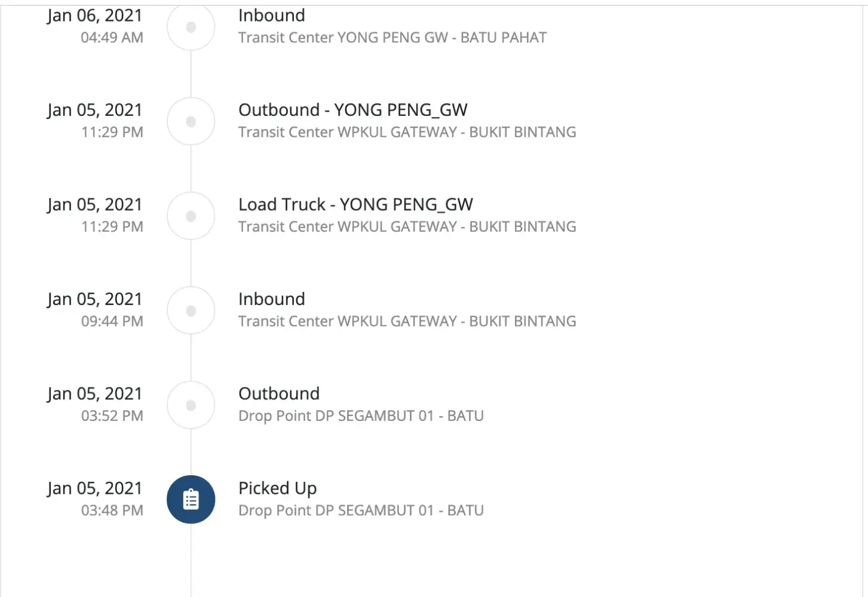This screenshot has height=597, width=868.
Task: Click Outbound heading of the 03:52 PM entry
Action: point(279,394)
